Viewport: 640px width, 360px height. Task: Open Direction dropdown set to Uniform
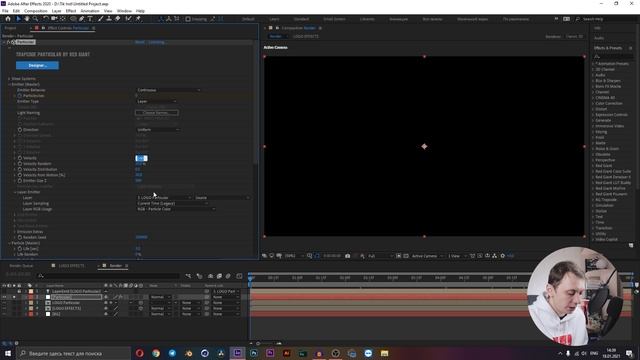(x=158, y=130)
